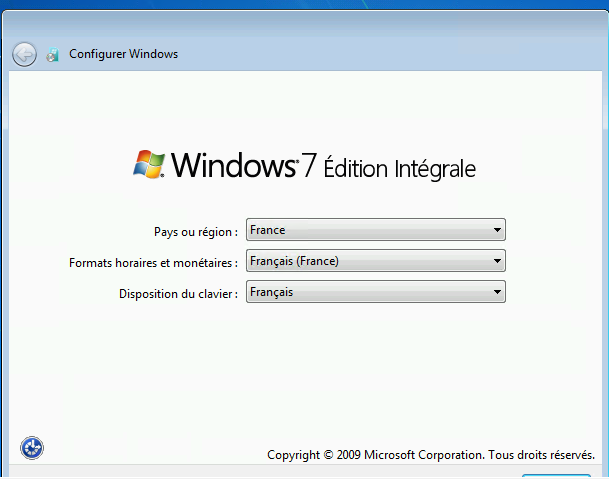Expand the Formats horaires et monétaires dropdown arrow
Screen dimensions: 609x479
tap(497, 261)
